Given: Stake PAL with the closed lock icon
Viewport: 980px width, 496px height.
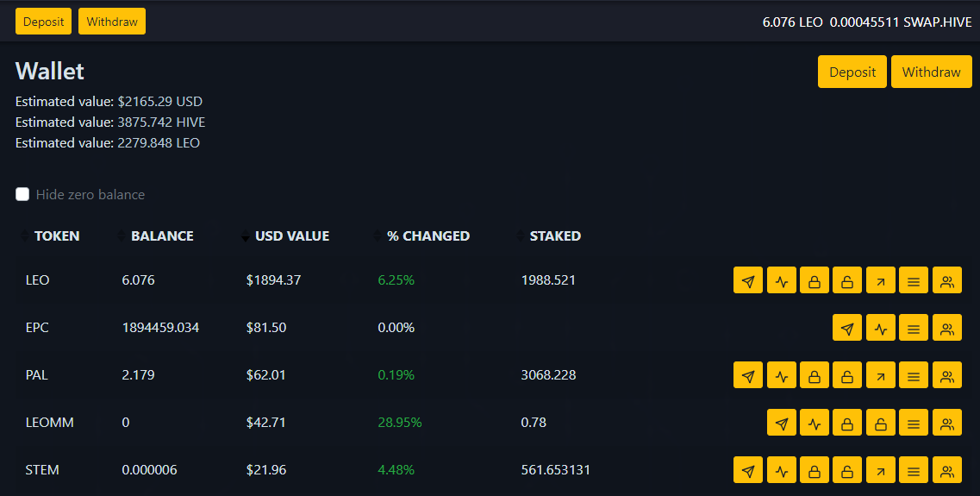Looking at the screenshot, I should pos(815,375).
